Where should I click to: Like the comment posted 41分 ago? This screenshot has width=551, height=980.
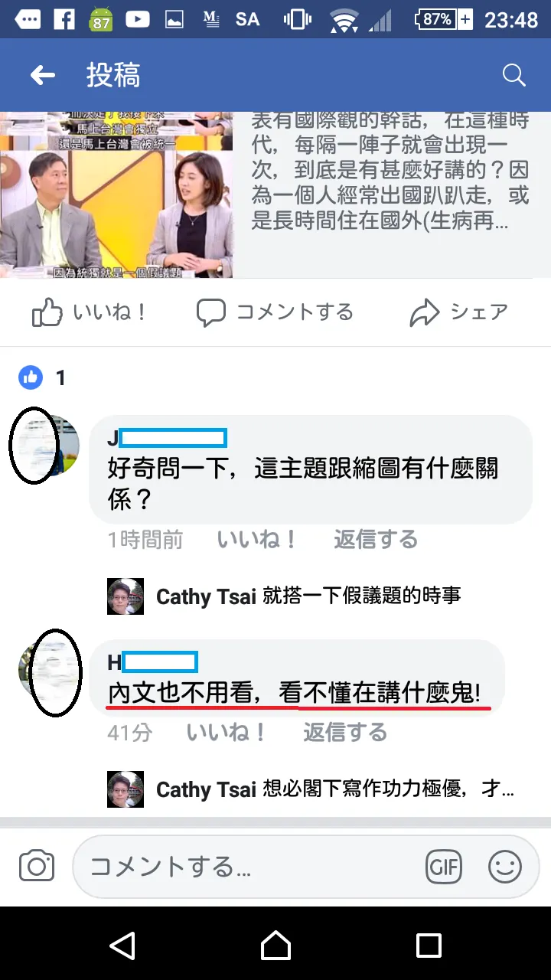click(227, 733)
